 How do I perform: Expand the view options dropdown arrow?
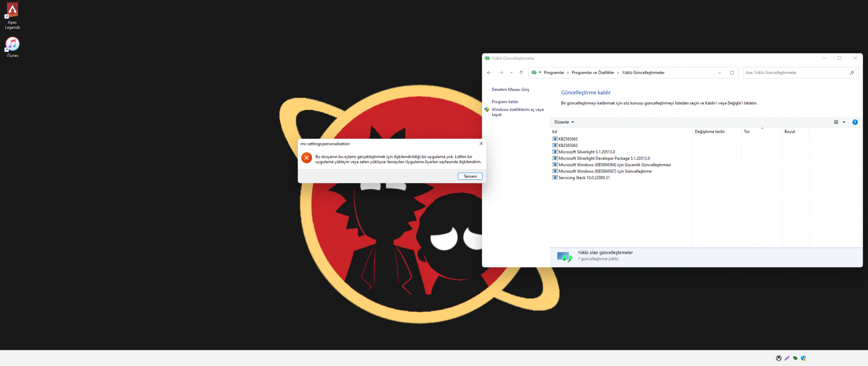pyautogui.click(x=844, y=122)
